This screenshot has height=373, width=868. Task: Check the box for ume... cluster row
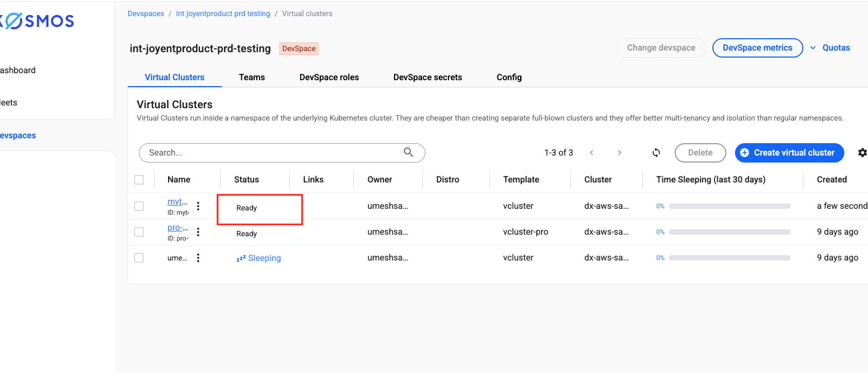pos(139,258)
